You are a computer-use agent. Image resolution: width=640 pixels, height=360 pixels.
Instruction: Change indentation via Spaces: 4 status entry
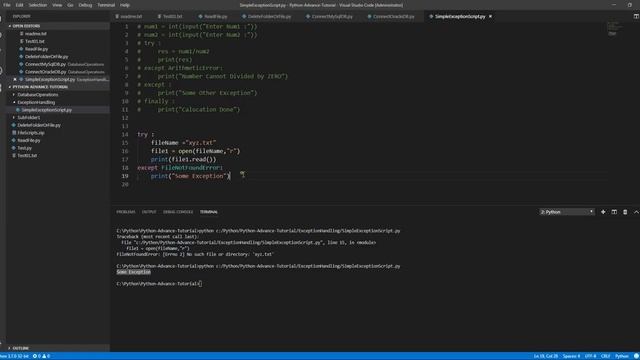point(571,356)
